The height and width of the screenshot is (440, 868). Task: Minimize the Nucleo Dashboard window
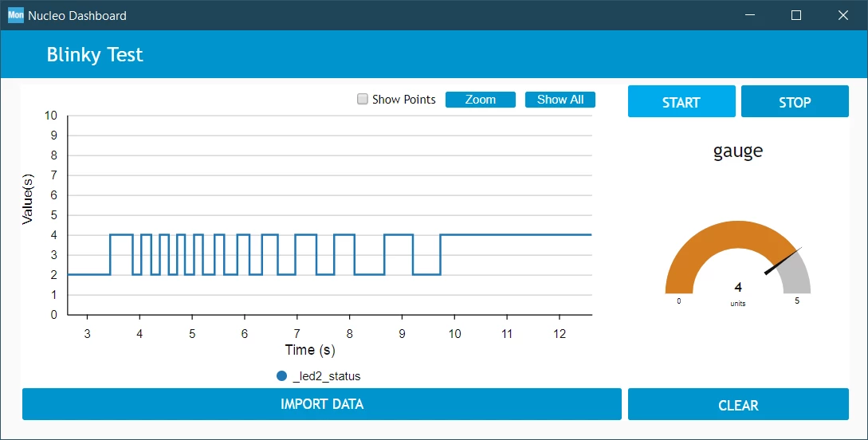tap(749, 15)
